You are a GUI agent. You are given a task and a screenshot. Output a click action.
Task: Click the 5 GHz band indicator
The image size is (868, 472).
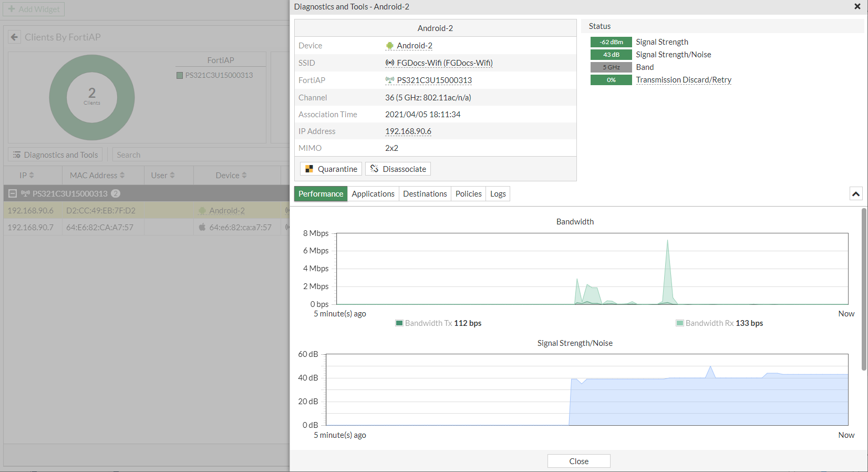point(611,67)
